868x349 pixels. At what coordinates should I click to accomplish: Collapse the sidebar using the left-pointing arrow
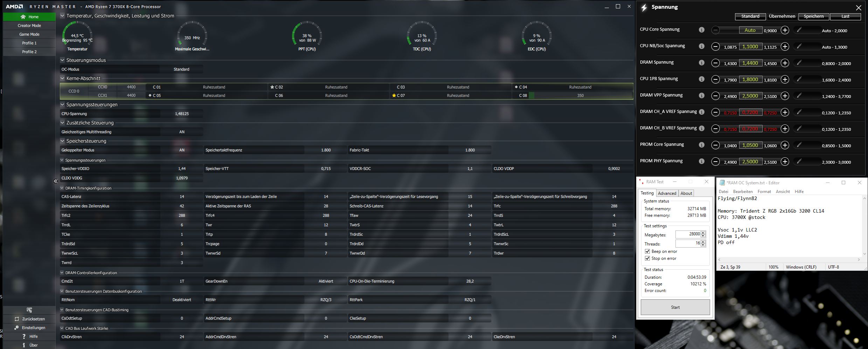click(x=55, y=180)
